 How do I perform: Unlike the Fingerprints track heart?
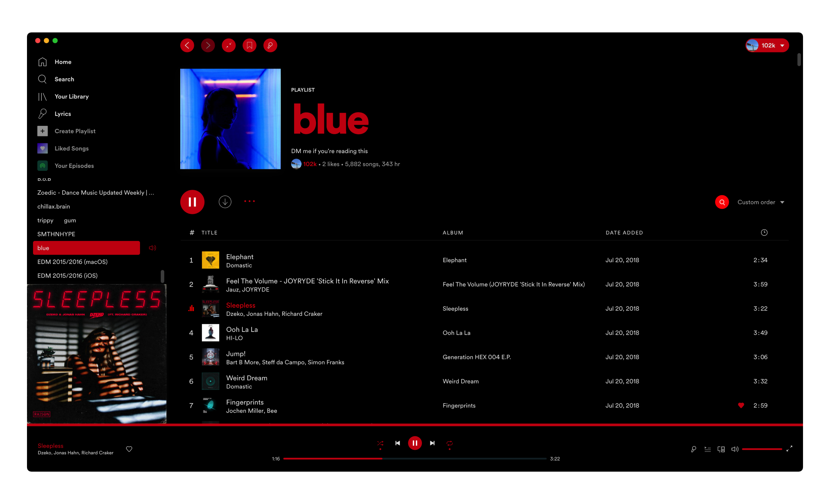[x=741, y=405]
